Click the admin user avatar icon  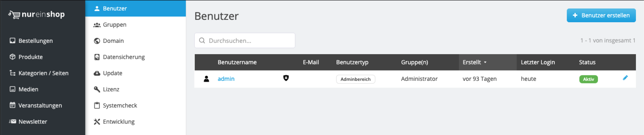206,79
